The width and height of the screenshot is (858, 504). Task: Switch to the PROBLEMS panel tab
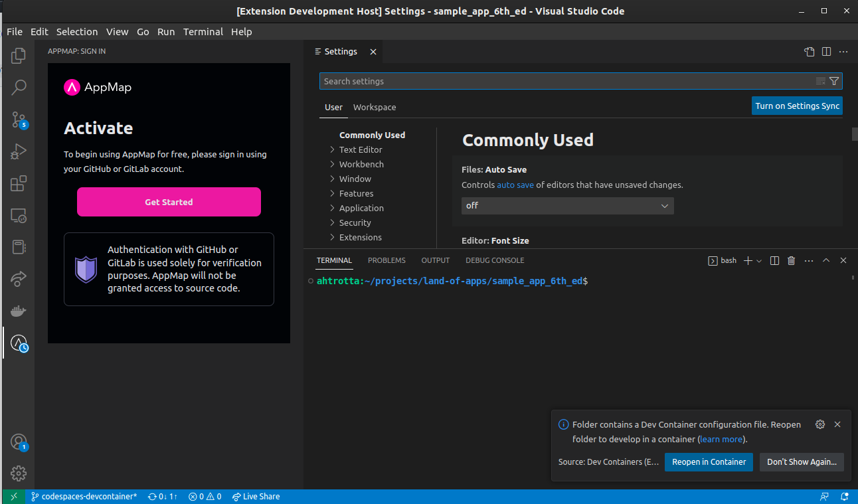point(386,260)
